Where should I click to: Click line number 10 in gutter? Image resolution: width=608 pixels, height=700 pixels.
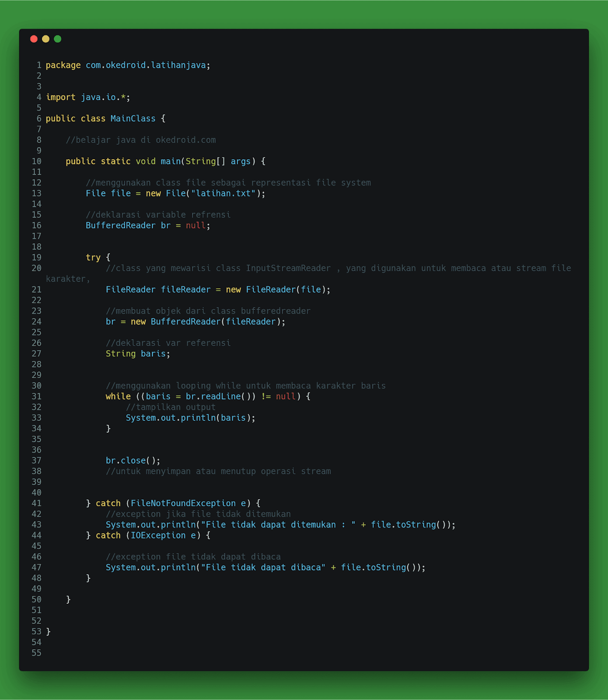coord(36,161)
